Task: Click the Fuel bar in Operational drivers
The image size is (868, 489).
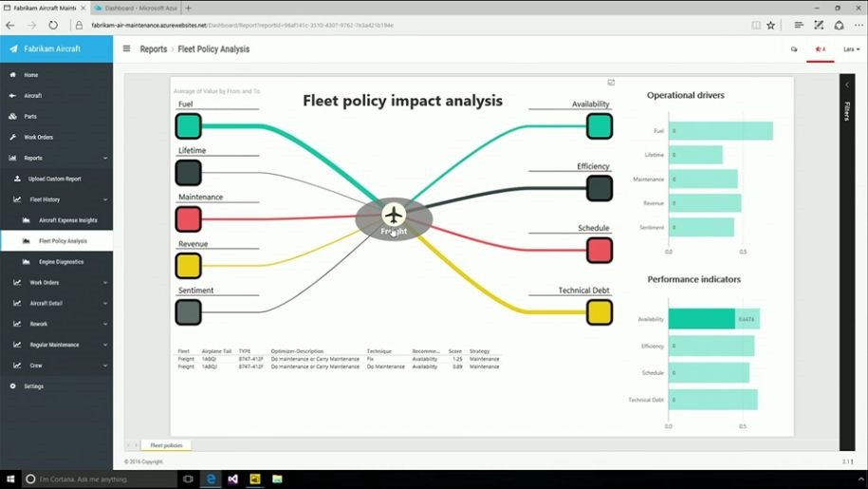Action: (721, 131)
